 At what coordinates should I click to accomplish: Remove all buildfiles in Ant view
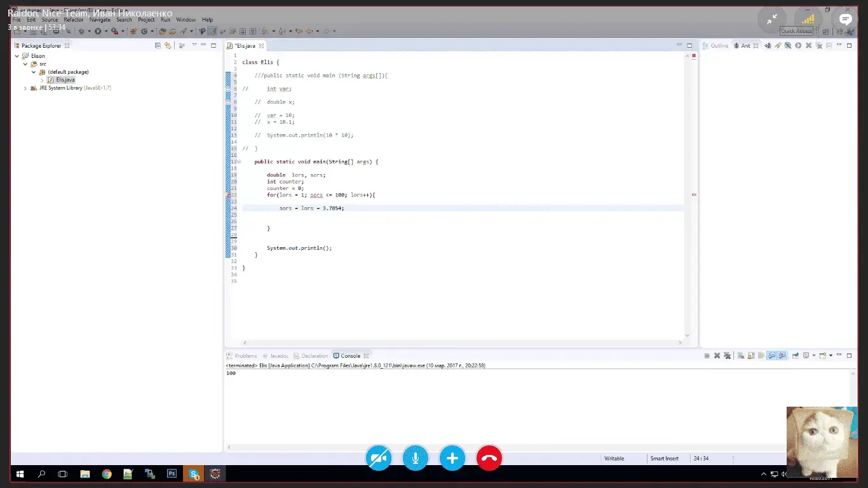(818, 46)
